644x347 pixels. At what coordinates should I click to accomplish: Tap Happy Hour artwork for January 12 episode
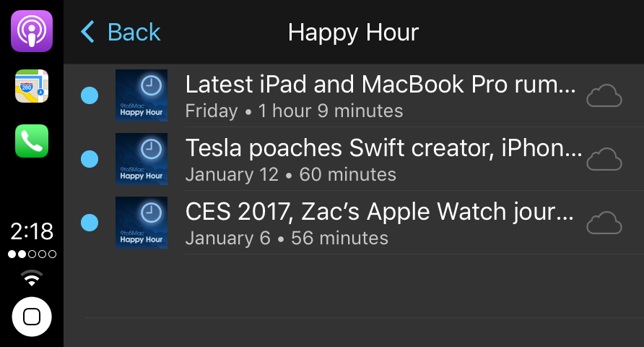pos(142,159)
